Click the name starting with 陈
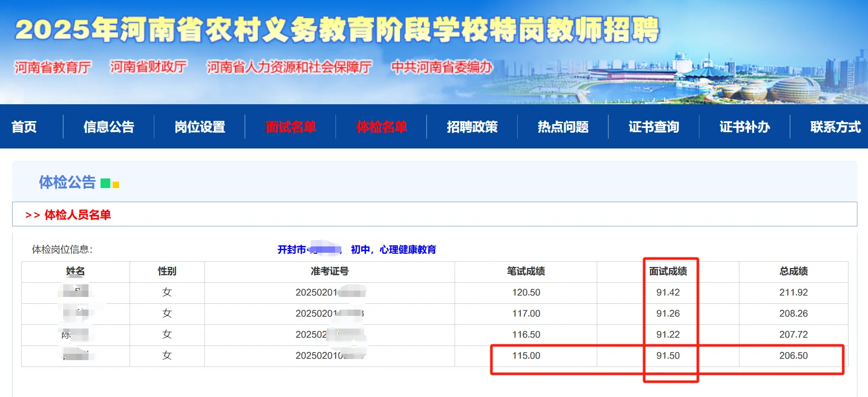868x397 pixels. (75, 334)
